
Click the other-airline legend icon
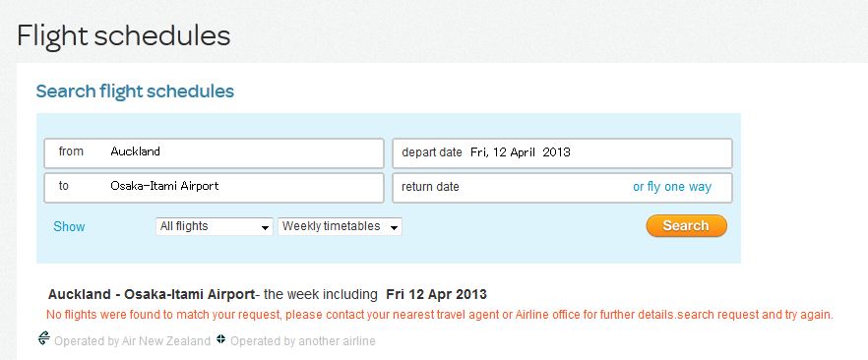[220, 339]
